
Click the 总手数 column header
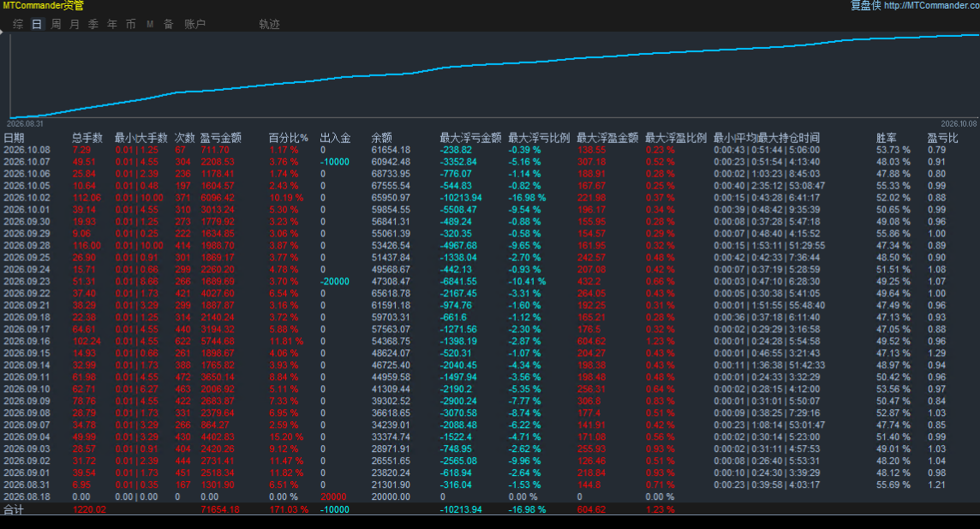[87, 138]
